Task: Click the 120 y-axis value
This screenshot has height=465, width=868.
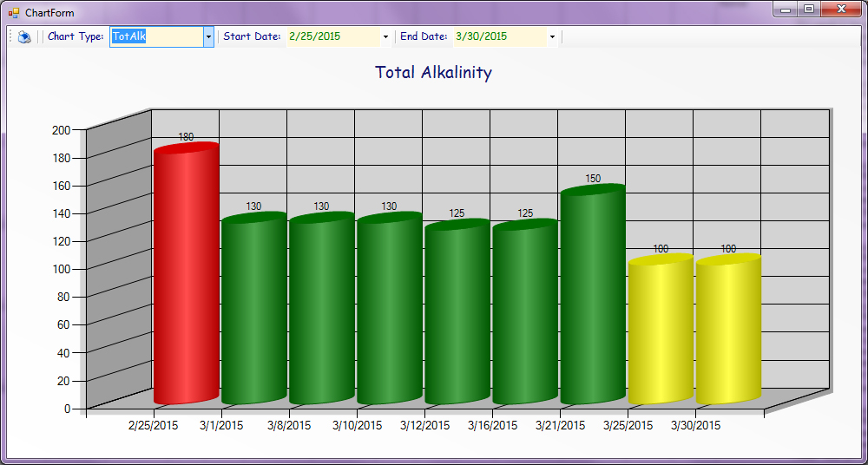Action: pyautogui.click(x=61, y=241)
